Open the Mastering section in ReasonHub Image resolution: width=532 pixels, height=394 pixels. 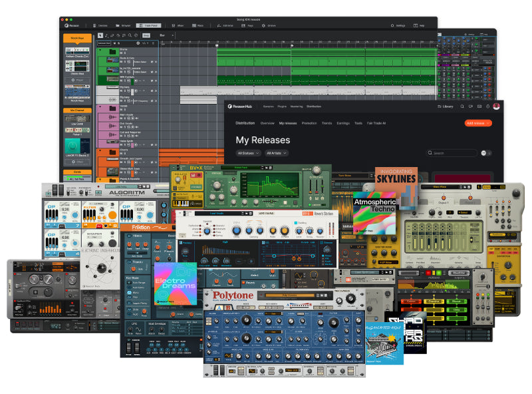coord(297,106)
